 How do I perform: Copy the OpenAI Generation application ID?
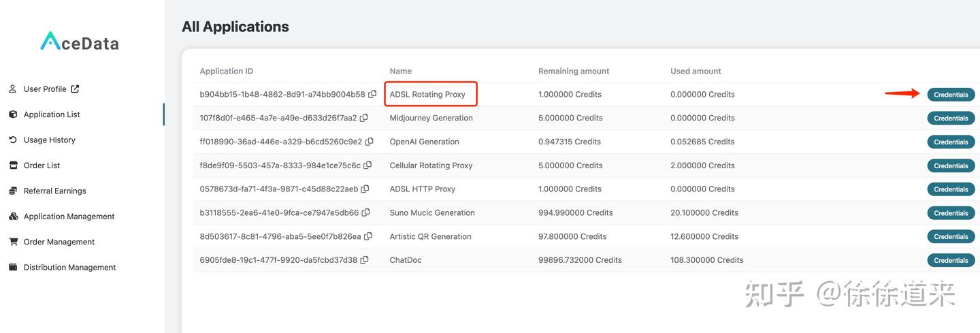[x=370, y=142]
